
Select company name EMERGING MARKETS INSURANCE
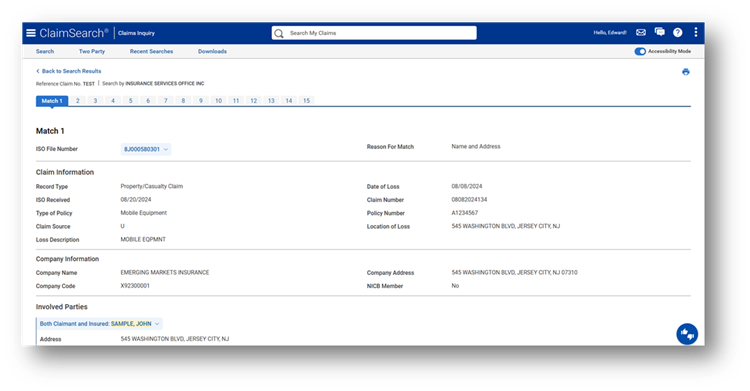pyautogui.click(x=165, y=272)
